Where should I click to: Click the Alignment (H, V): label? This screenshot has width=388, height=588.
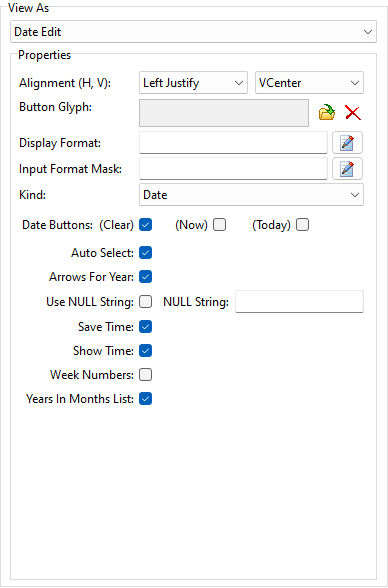pyautogui.click(x=65, y=83)
